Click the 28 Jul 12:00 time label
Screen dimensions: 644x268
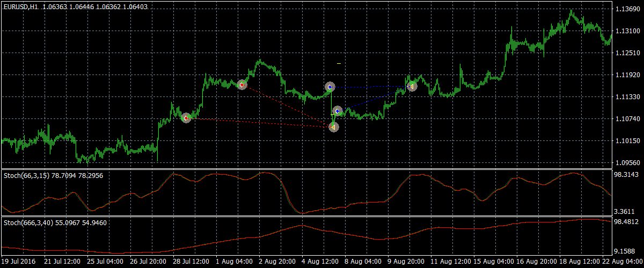point(191,262)
